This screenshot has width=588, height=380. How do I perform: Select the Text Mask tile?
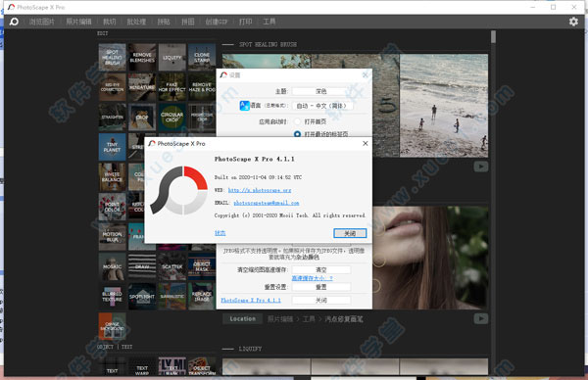(172, 366)
